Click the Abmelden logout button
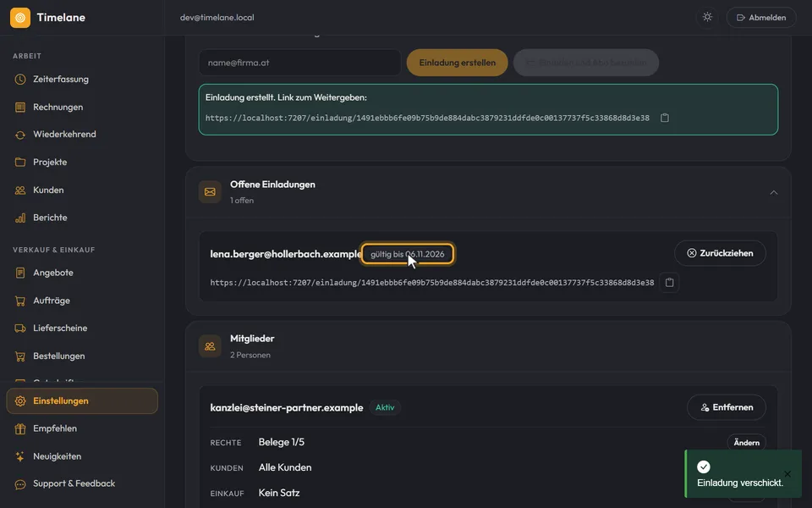This screenshot has height=508, width=812. coord(761,18)
